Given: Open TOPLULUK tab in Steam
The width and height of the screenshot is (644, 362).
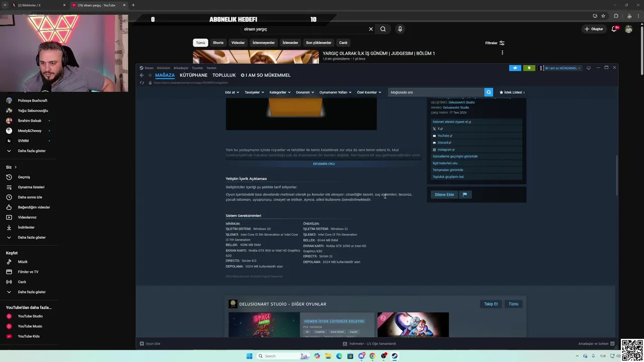Looking at the screenshot, I should click(x=224, y=75).
